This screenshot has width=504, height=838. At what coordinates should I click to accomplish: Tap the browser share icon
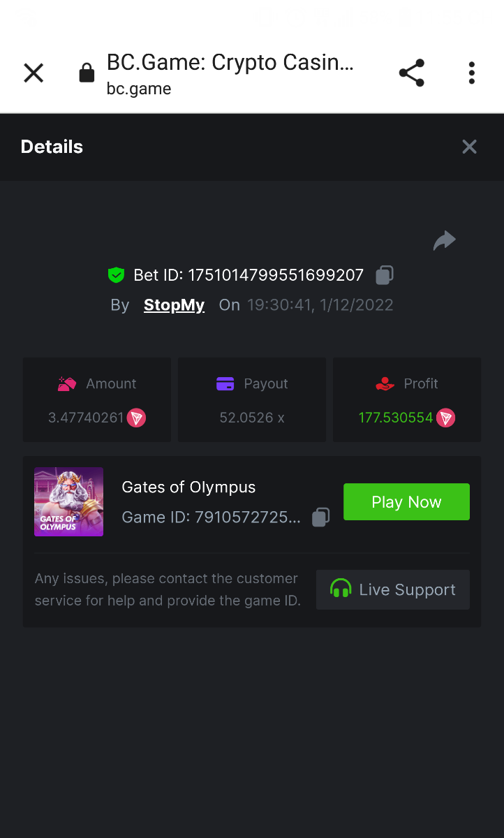click(411, 73)
